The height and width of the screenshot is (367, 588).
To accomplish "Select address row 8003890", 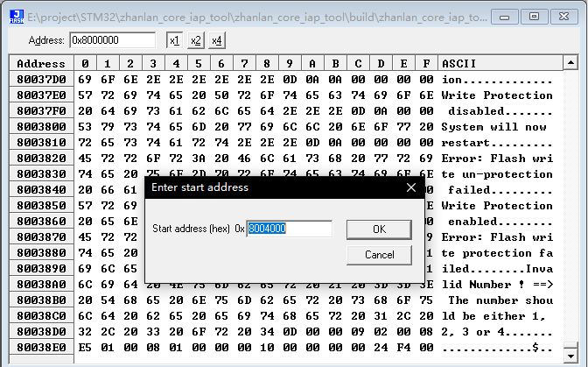I will [x=41, y=268].
